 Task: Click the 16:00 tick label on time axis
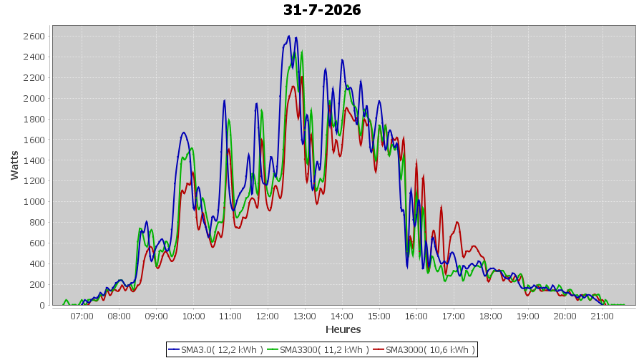pos(416,316)
